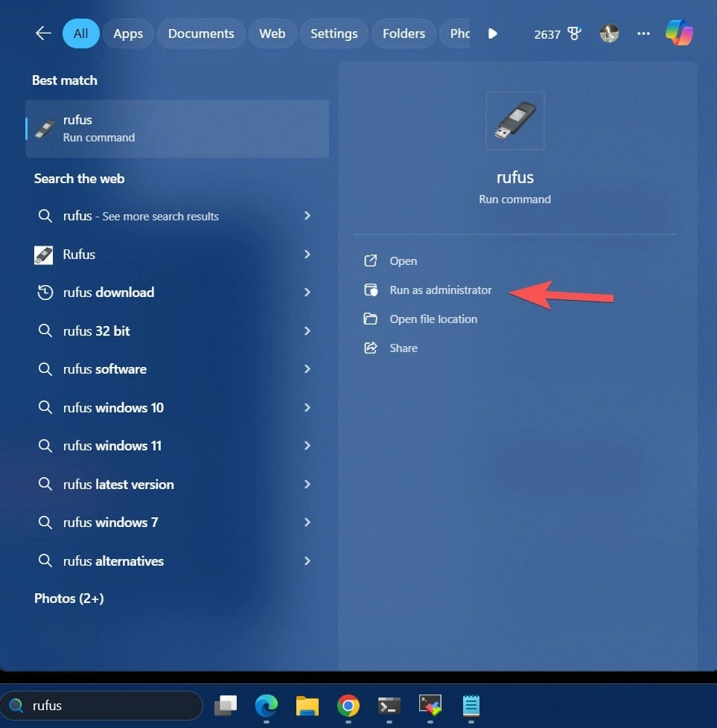This screenshot has height=728, width=717.
Task: Expand chevron next to rufus download
Action: tap(307, 292)
